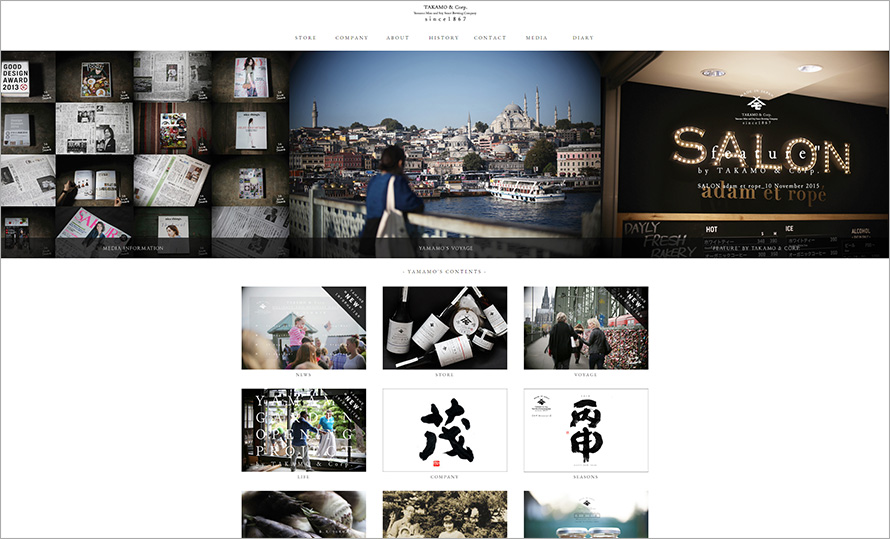Click the NEWS caption text
This screenshot has width=890, height=539.
tap(304, 375)
